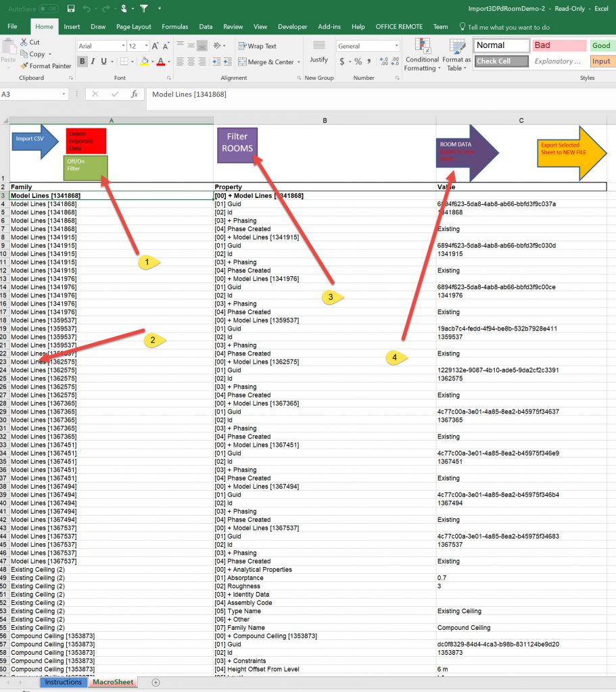The height and width of the screenshot is (692, 616).
Task: Open the font name dropdown (Arial)
Action: tap(122, 46)
